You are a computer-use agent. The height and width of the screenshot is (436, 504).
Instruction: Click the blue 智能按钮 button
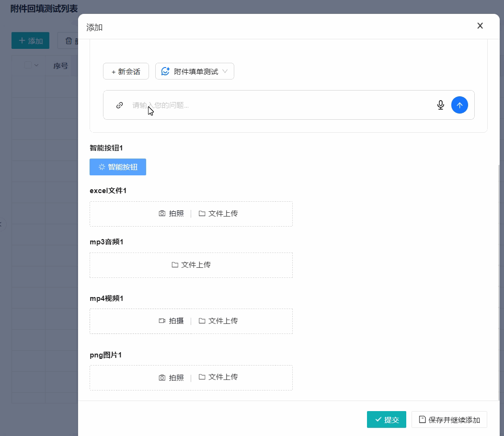pyautogui.click(x=118, y=167)
